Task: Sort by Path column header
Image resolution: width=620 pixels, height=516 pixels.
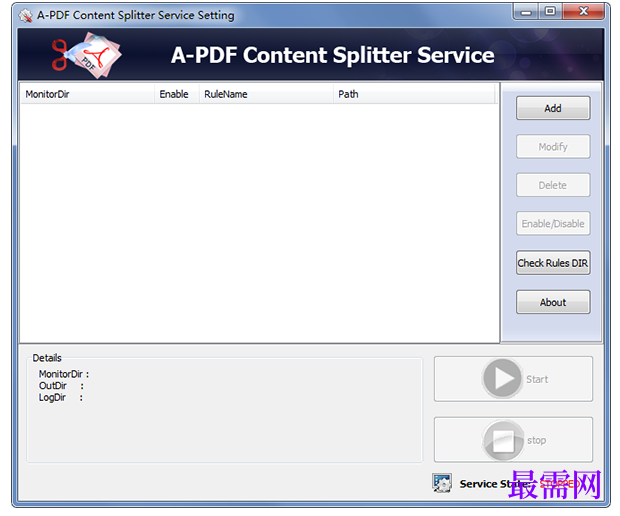Action: 414,94
